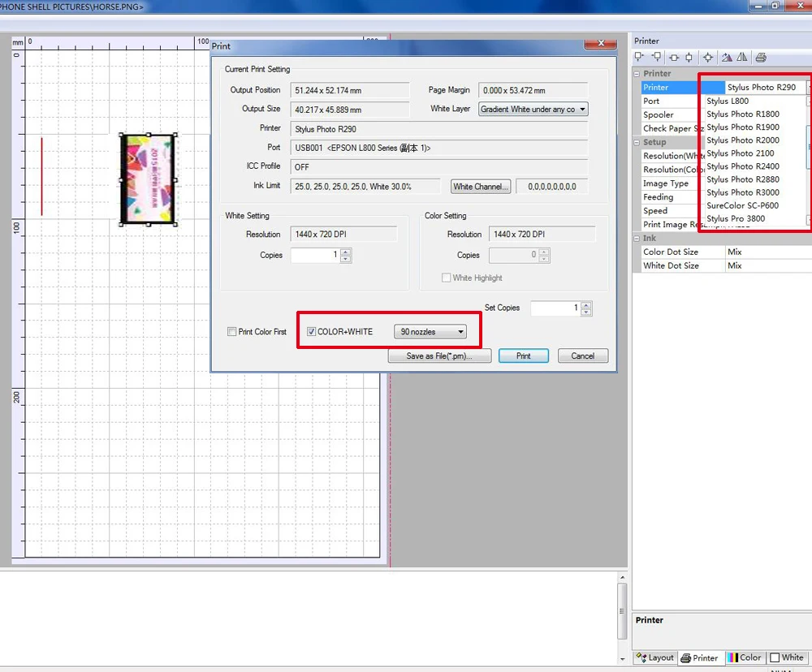Screen dimensions: 812x672
Task: Click the Set Copies input field
Action: point(555,308)
